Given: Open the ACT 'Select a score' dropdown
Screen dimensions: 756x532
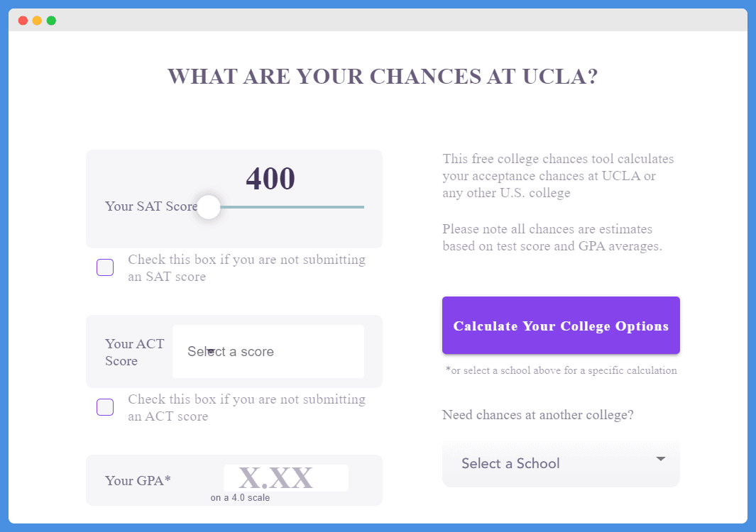Looking at the screenshot, I should point(268,351).
